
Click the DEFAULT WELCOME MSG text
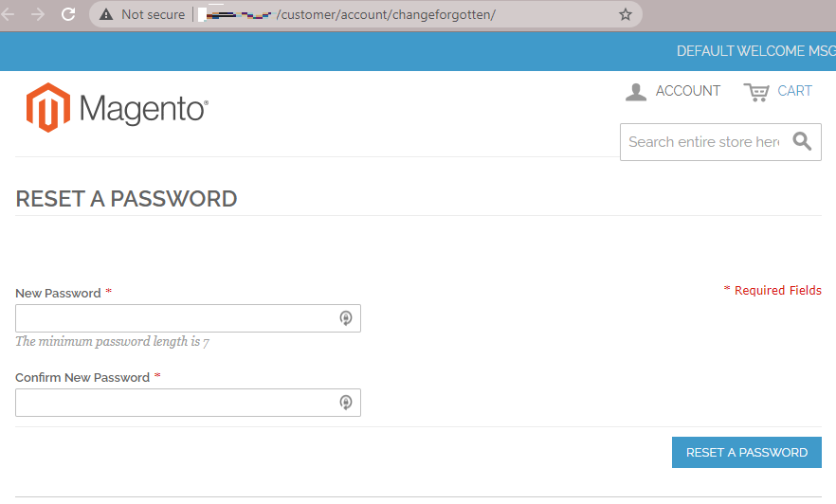point(756,51)
